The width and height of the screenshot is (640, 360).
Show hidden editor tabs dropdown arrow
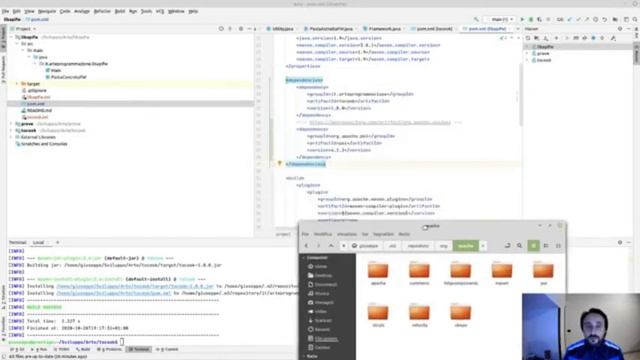[x=518, y=29]
